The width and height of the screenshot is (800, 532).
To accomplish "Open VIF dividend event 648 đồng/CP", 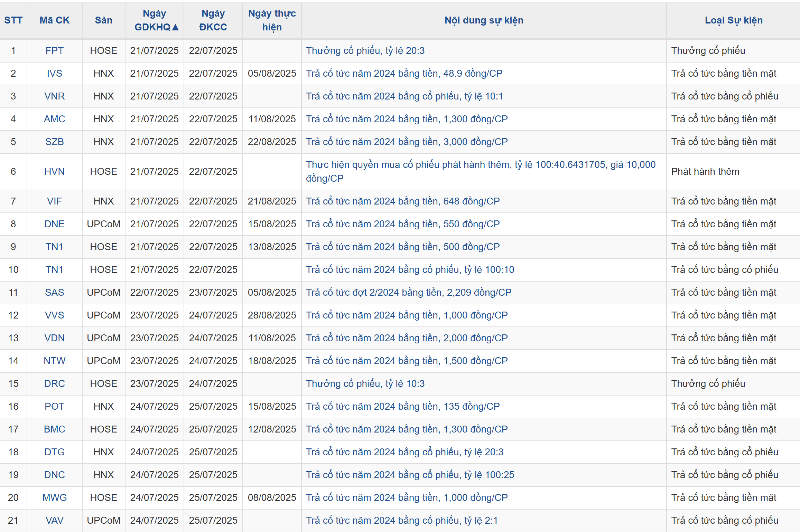I will [403, 201].
